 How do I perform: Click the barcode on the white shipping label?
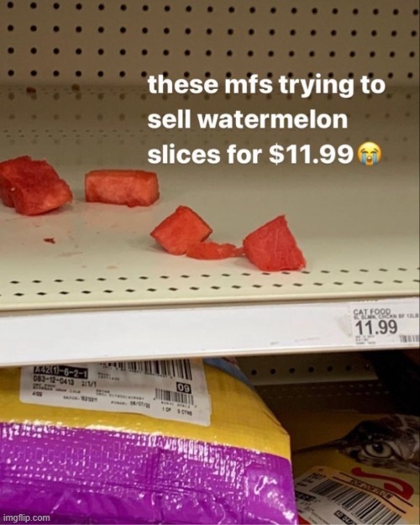click(157, 368)
